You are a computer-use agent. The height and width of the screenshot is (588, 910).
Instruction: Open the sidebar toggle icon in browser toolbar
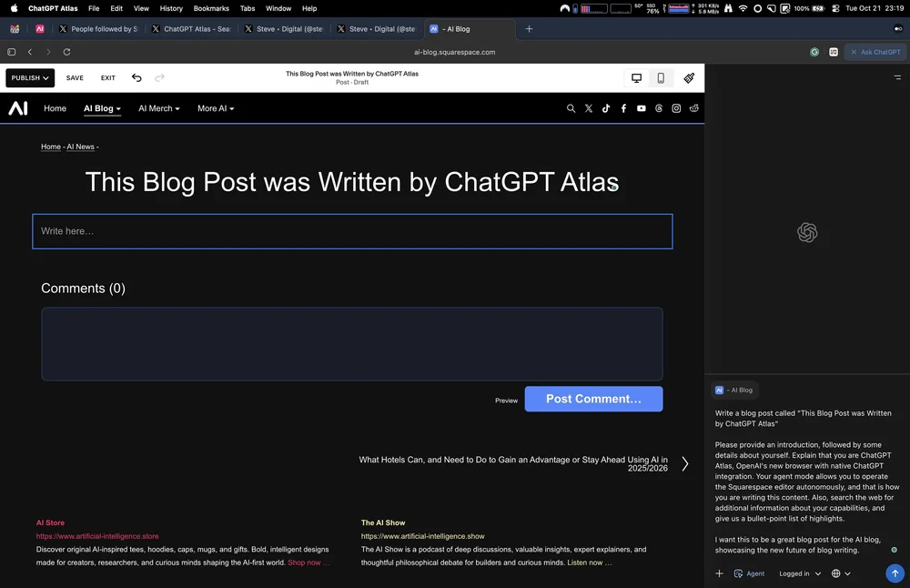(12, 52)
